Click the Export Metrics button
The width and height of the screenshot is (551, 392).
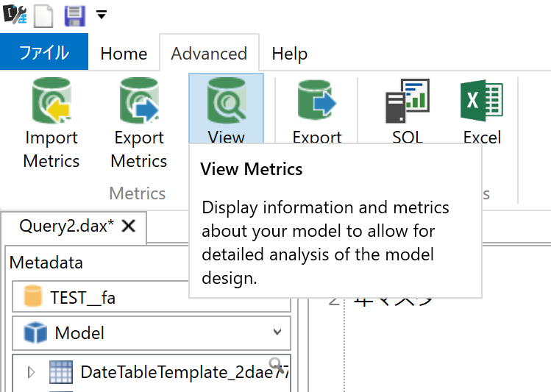click(139, 124)
